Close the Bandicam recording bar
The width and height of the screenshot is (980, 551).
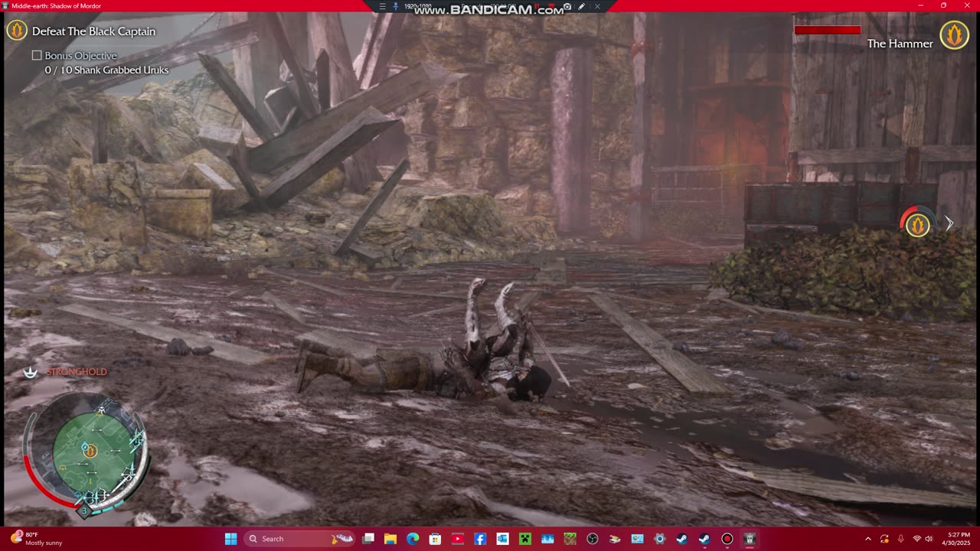click(597, 6)
